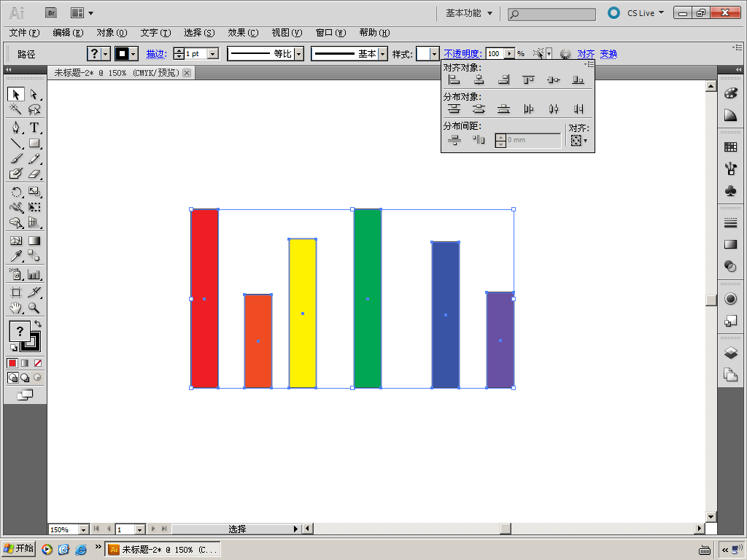747x560 pixels.
Task: Activate Color mode button under swatches
Action: point(12,363)
